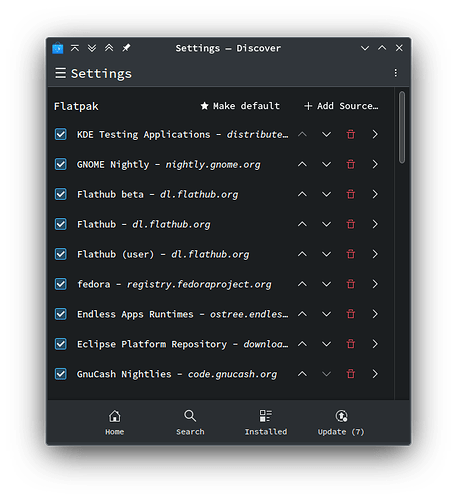Viewport: 457px width, 500px height.
Task: Move GNOME Nightly down in priority
Action: 327,164
